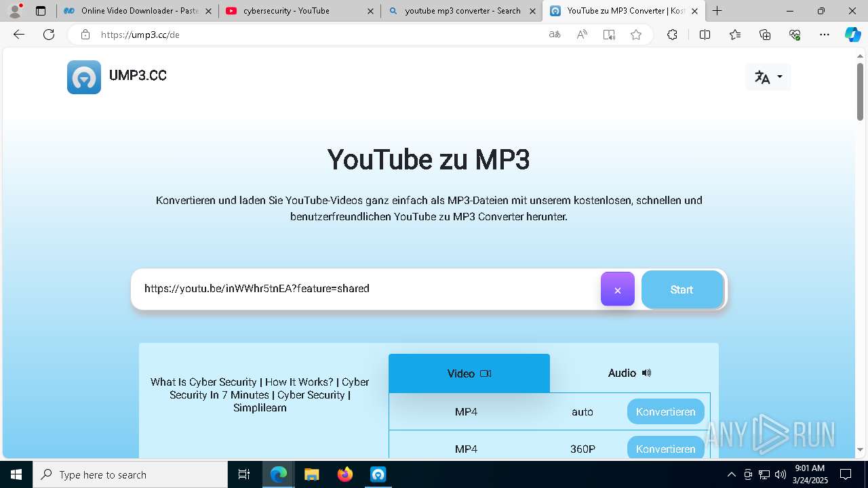Open the notification center icon

coord(846,474)
